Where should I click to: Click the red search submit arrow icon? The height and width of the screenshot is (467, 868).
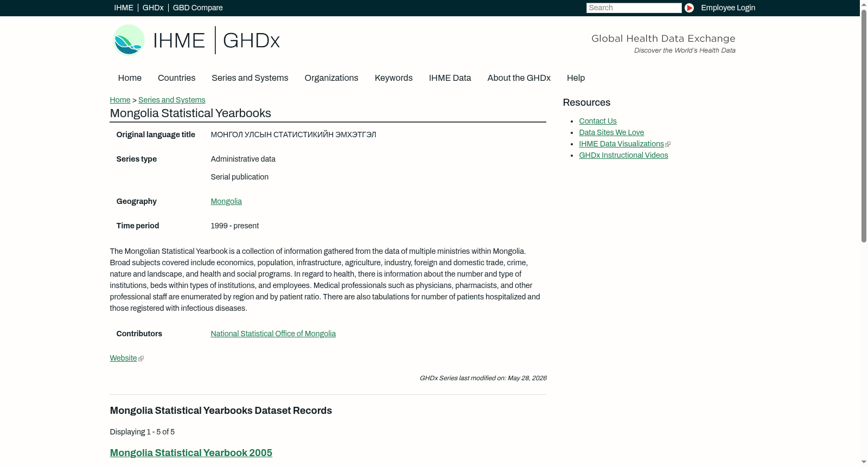tap(689, 8)
